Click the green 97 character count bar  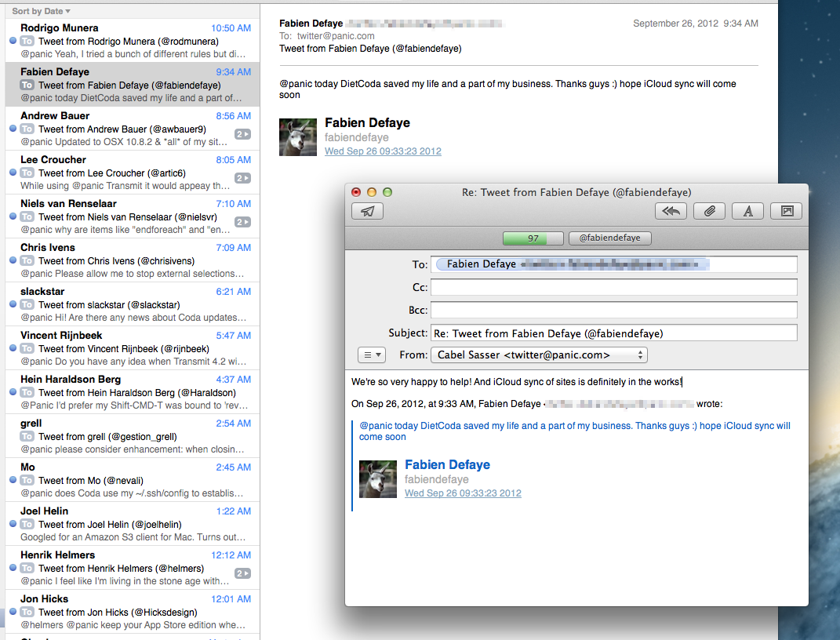click(533, 238)
